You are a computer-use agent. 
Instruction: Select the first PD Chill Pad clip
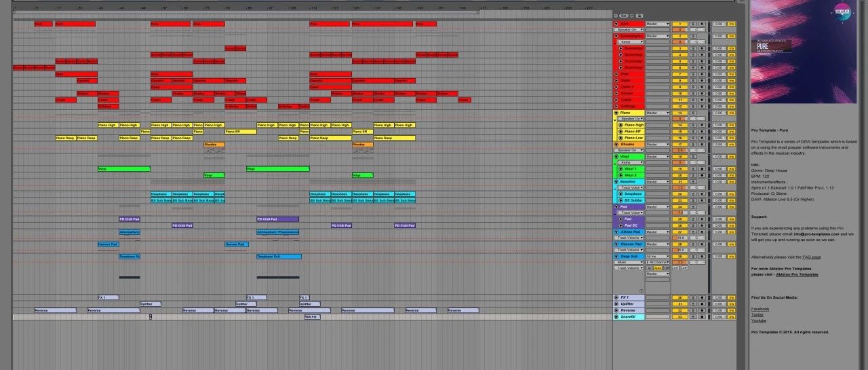[130, 219]
